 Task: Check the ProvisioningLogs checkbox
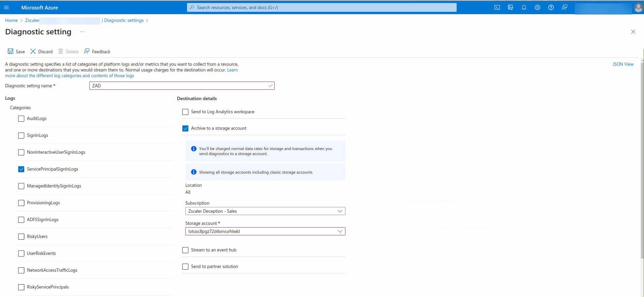pyautogui.click(x=21, y=203)
